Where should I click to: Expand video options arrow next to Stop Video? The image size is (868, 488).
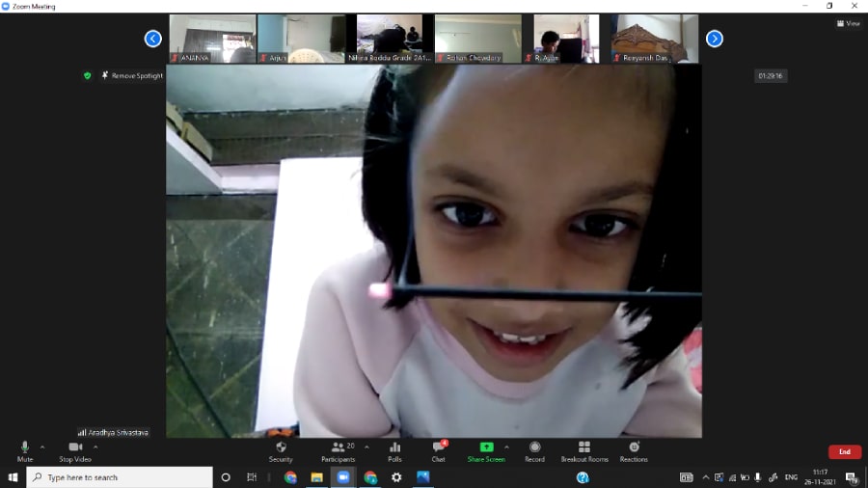tap(95, 447)
